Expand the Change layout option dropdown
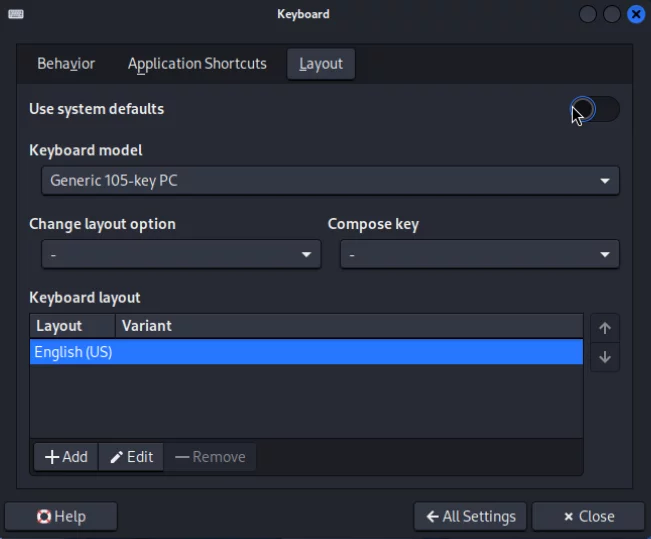This screenshot has height=539, width=651. coord(181,255)
